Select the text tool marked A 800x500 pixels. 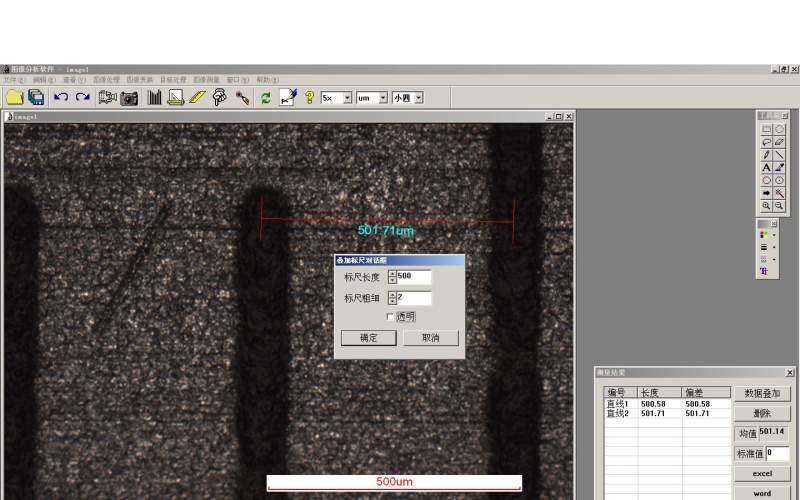[x=766, y=167]
